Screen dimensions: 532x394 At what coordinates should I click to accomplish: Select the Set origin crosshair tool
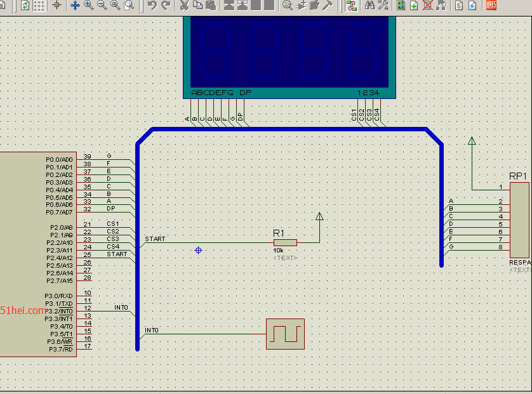pos(57,6)
